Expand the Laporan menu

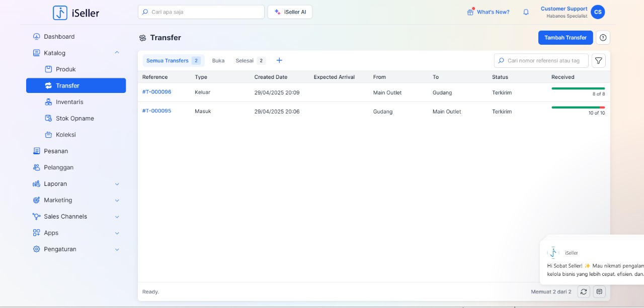[117, 184]
